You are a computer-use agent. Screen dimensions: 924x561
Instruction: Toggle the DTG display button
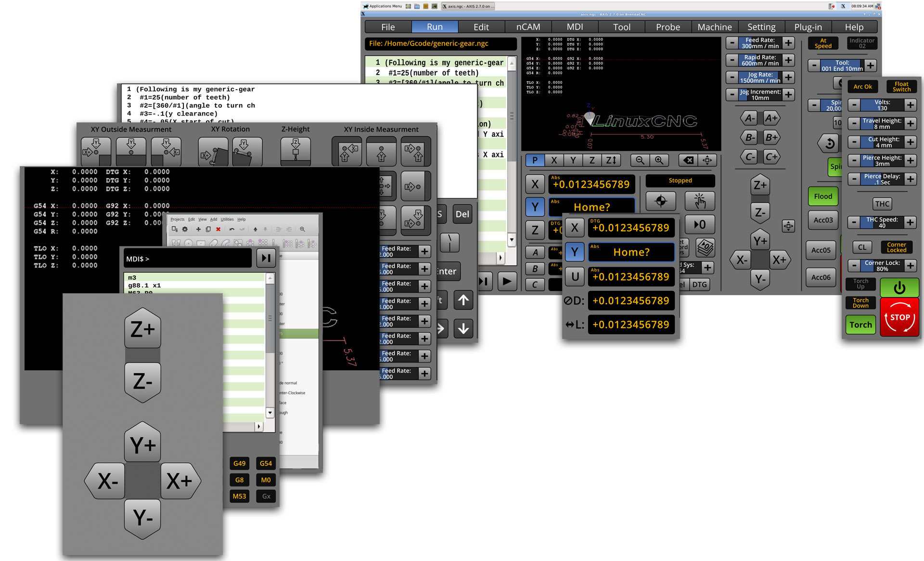tap(700, 285)
